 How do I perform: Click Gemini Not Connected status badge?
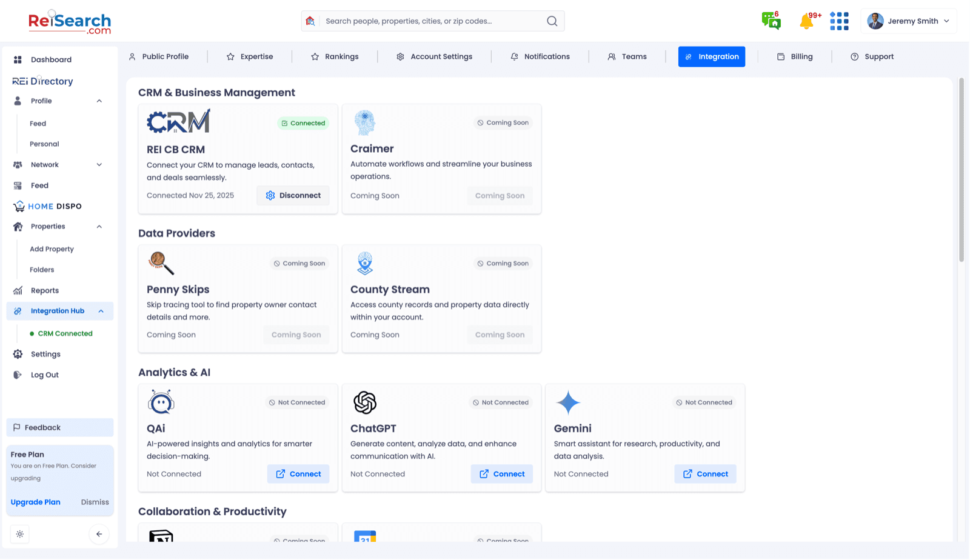704,402
